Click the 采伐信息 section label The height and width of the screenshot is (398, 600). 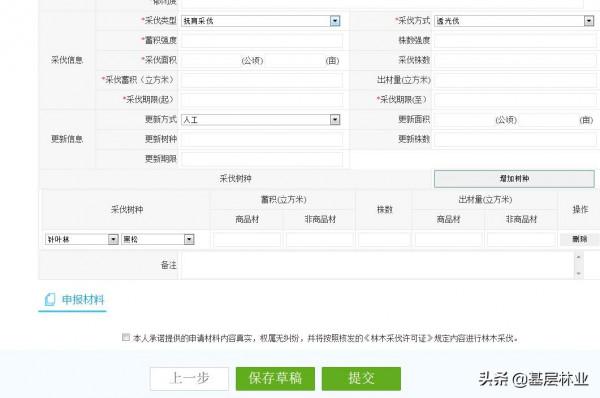coord(67,60)
